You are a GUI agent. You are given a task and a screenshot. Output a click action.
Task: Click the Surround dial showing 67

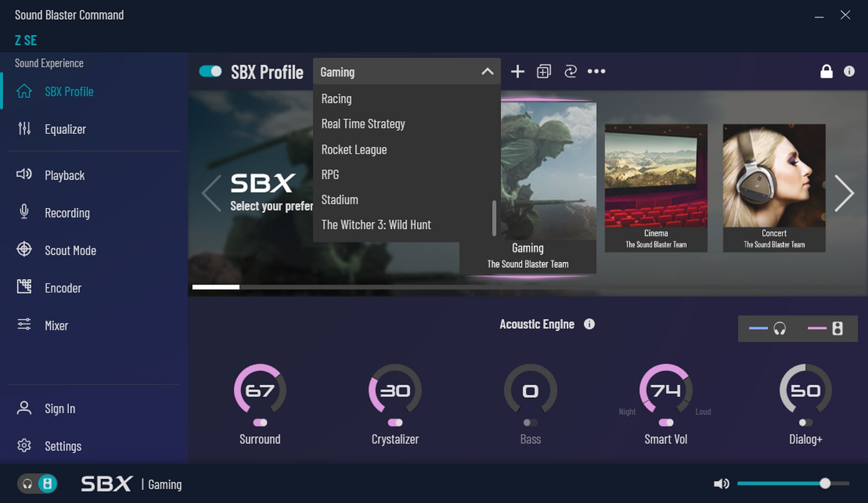point(260,390)
